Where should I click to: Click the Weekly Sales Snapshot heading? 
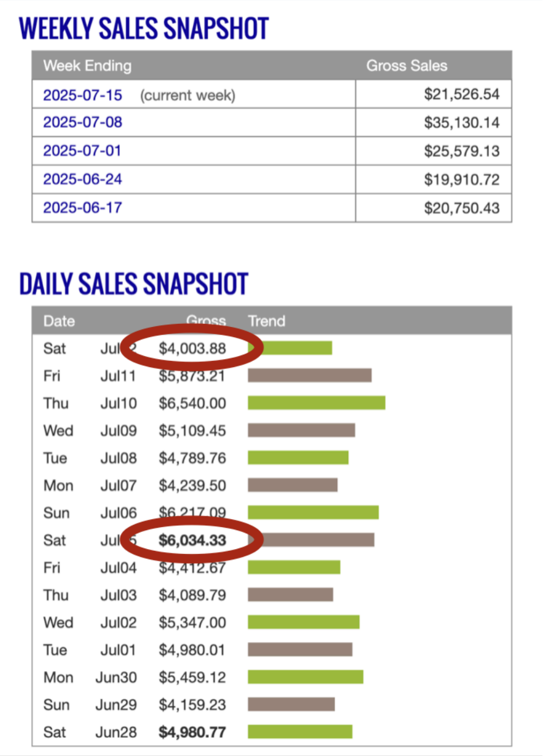144,29
